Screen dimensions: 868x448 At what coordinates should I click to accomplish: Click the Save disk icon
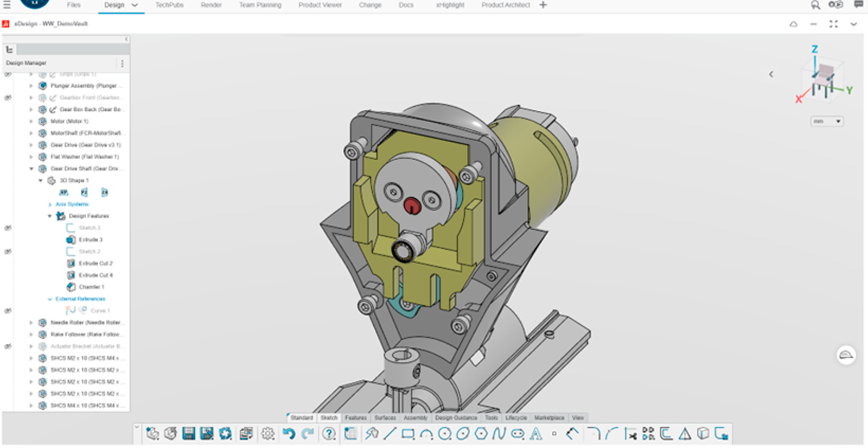[x=188, y=433]
